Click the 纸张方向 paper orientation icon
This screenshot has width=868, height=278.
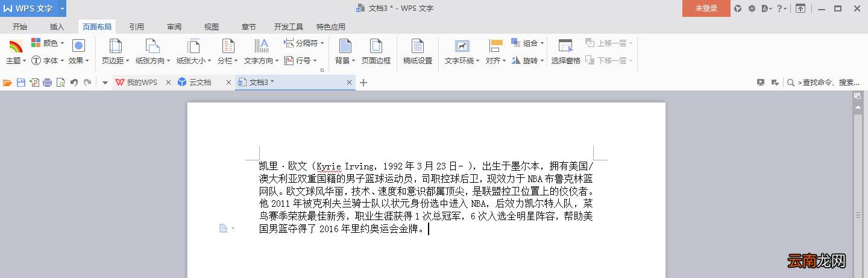pyautogui.click(x=153, y=46)
